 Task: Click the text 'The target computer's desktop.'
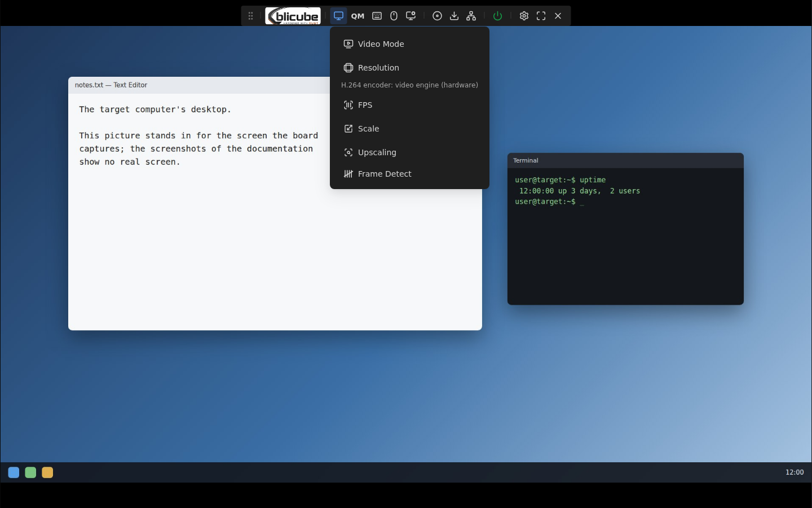click(x=155, y=110)
